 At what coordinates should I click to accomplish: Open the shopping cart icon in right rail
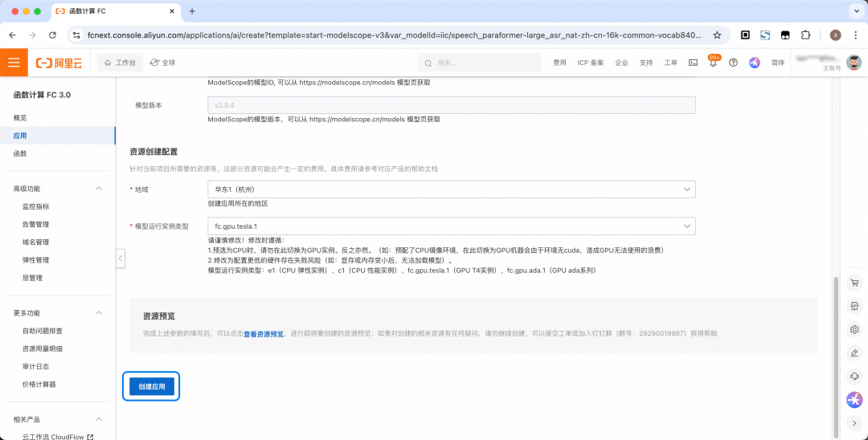point(854,283)
